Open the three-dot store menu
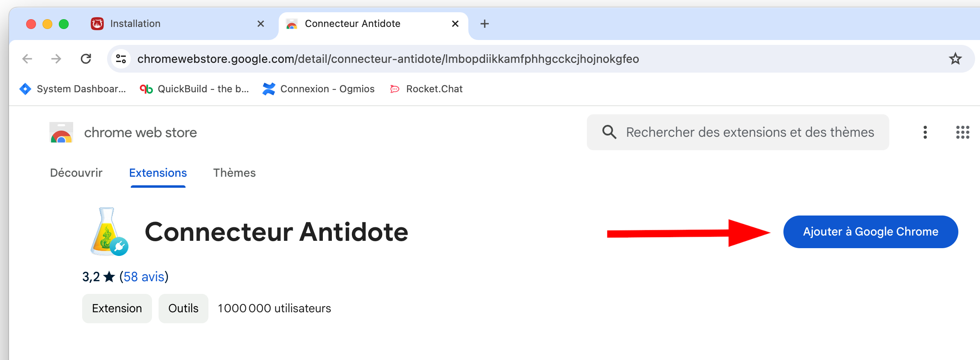Image resolution: width=980 pixels, height=360 pixels. pyautogui.click(x=925, y=132)
